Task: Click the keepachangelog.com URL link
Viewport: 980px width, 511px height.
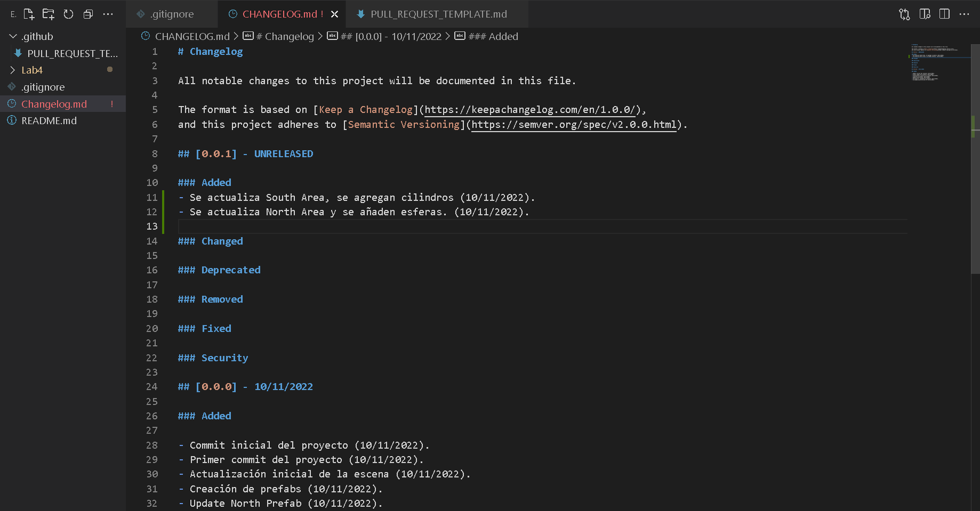Action: click(x=530, y=110)
